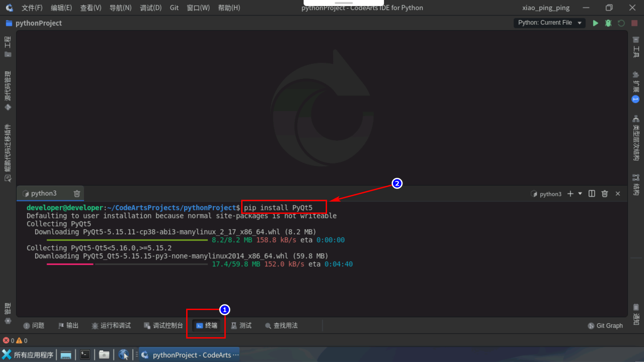Viewport: 644px width, 362px height.
Task: Click the PyQt5_Qt5 download progress bar
Action: [127, 264]
